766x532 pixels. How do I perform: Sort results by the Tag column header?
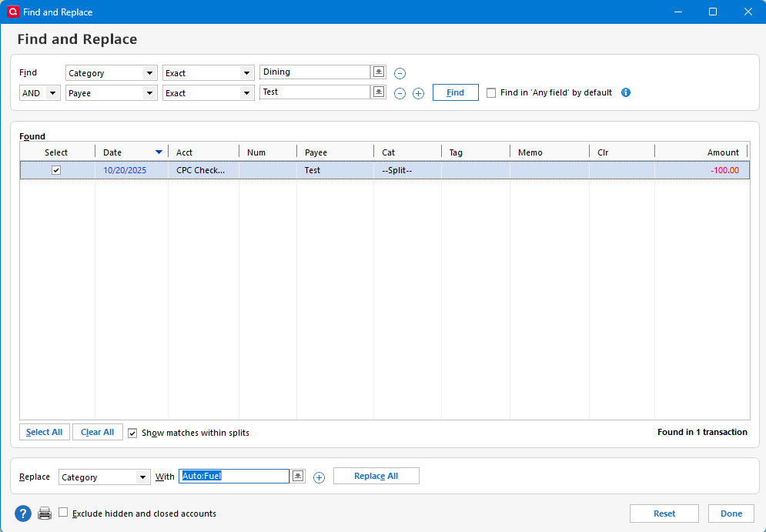pyautogui.click(x=476, y=152)
